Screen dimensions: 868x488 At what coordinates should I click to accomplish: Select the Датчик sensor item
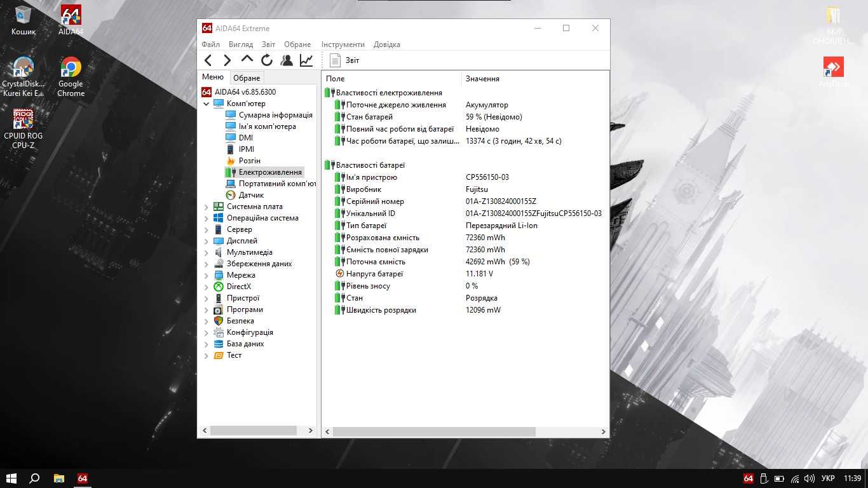(245, 195)
